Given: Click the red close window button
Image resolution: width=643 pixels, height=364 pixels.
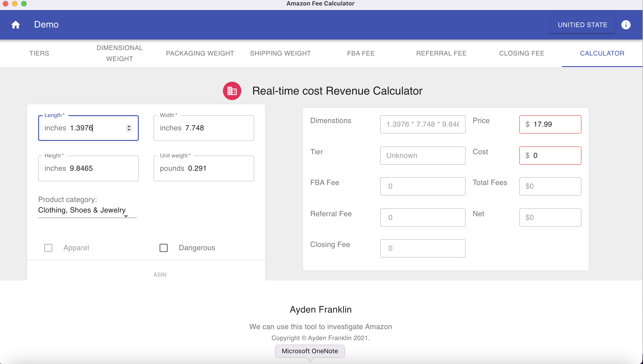Looking at the screenshot, I should pos(6,3).
